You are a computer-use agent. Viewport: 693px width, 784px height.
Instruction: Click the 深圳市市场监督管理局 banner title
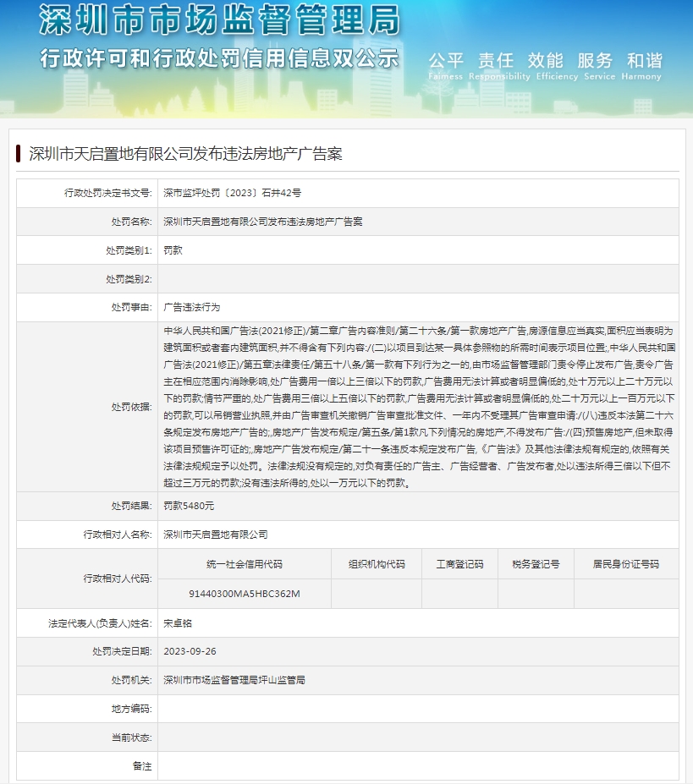[220, 20]
